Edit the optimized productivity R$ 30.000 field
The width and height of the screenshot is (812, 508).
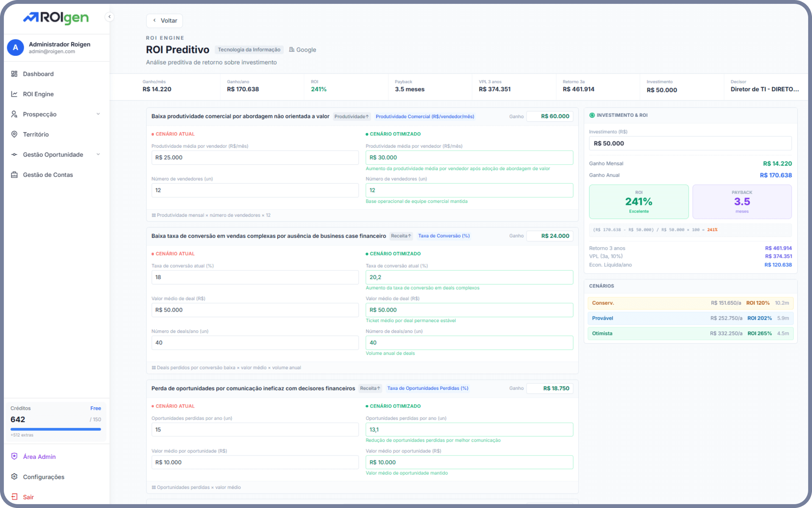tap(469, 157)
